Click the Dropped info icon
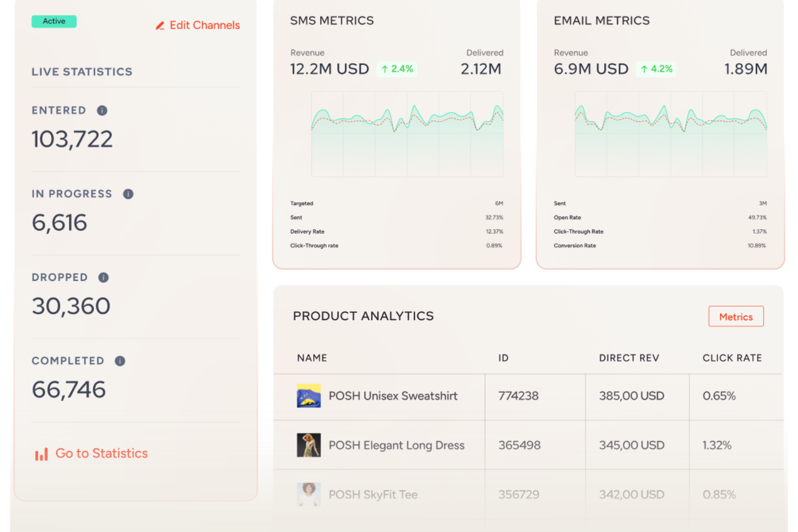The height and width of the screenshot is (532, 798). pos(104,278)
